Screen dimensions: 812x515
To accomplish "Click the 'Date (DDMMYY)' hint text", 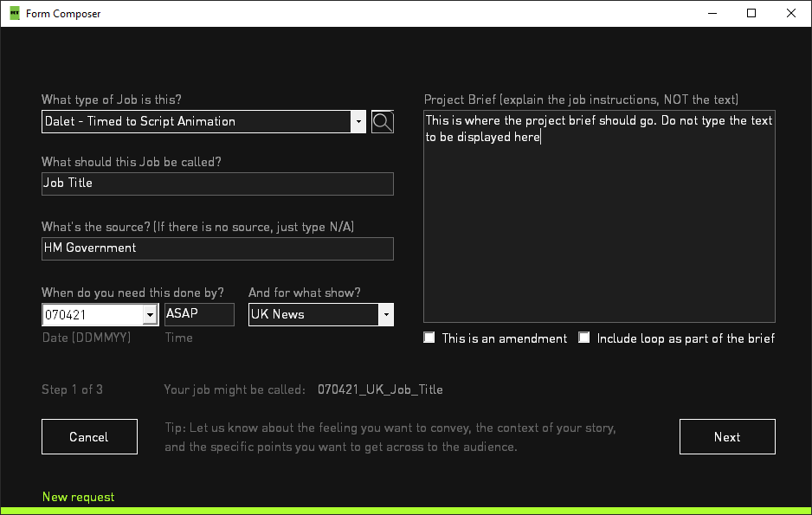I will [87, 338].
